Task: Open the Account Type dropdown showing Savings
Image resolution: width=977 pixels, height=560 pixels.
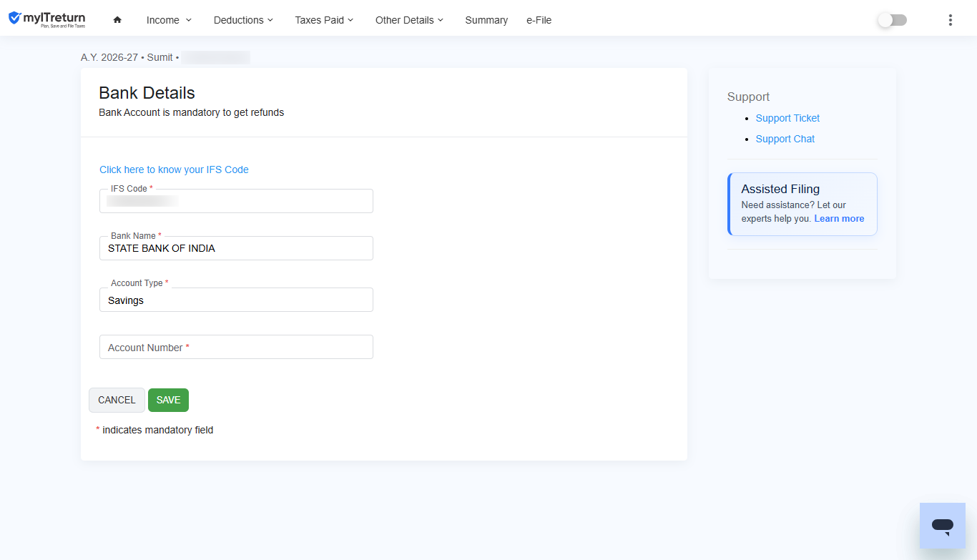Action: click(236, 300)
